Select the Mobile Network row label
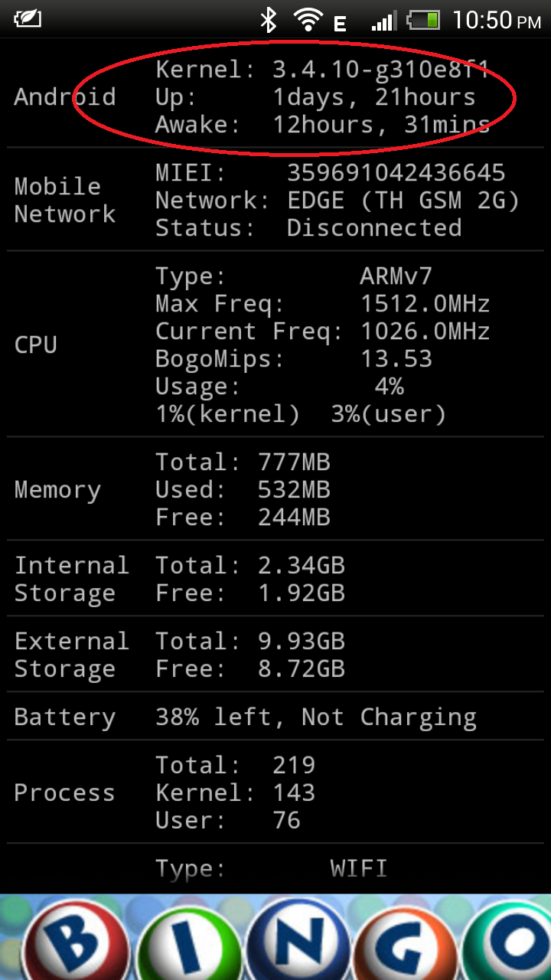Viewport: 551px width, 980px height. coord(64,200)
